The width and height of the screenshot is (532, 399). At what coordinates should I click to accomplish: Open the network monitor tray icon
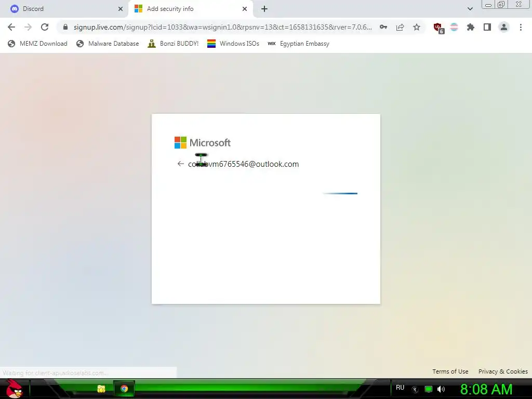coord(429,389)
